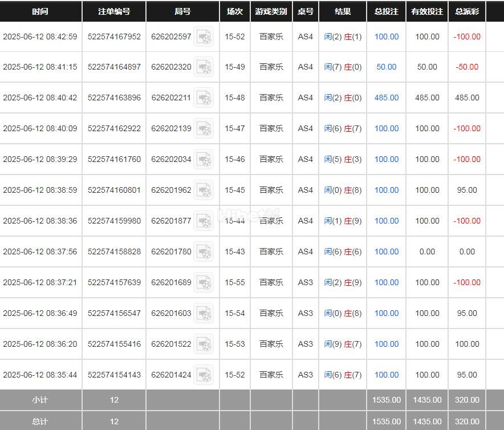Select the 游戏类别 column header
504x430 pixels.
point(271,11)
